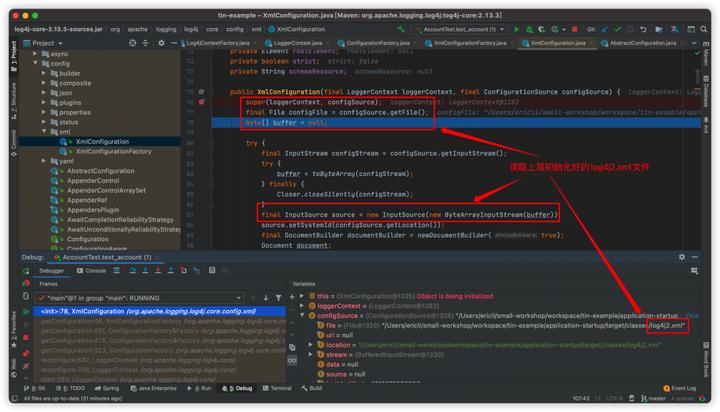Open the Maven tool window from the right sidebar
The width and height of the screenshot is (720, 412).
pos(706,55)
